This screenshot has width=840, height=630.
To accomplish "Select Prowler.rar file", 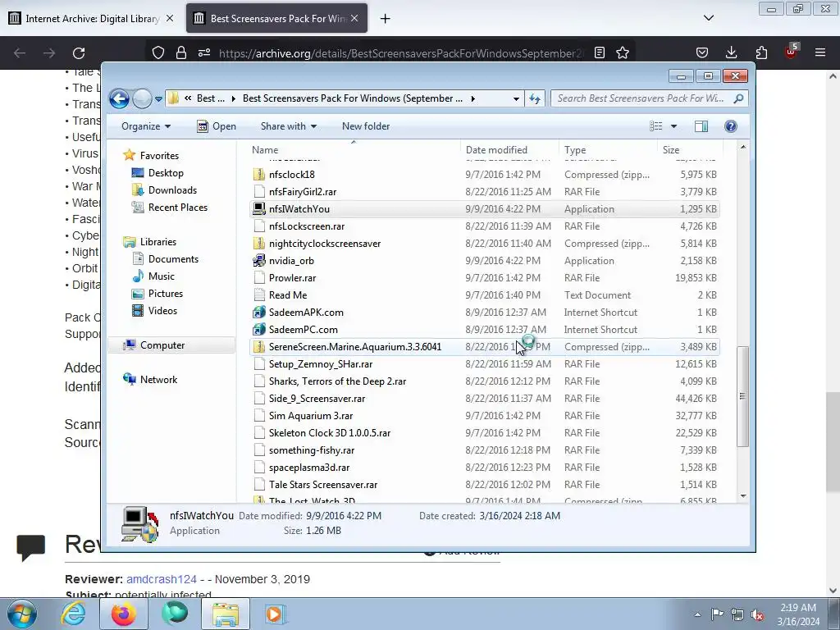I will tap(484, 278).
